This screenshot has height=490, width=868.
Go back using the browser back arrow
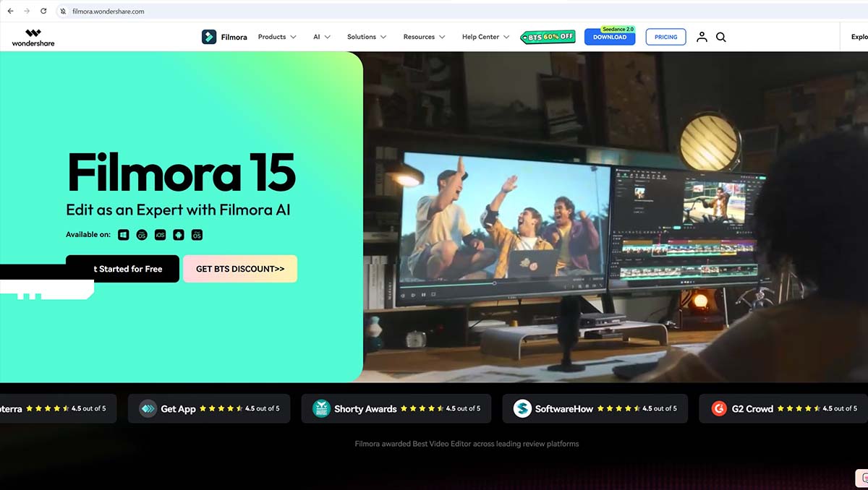pos(10,12)
